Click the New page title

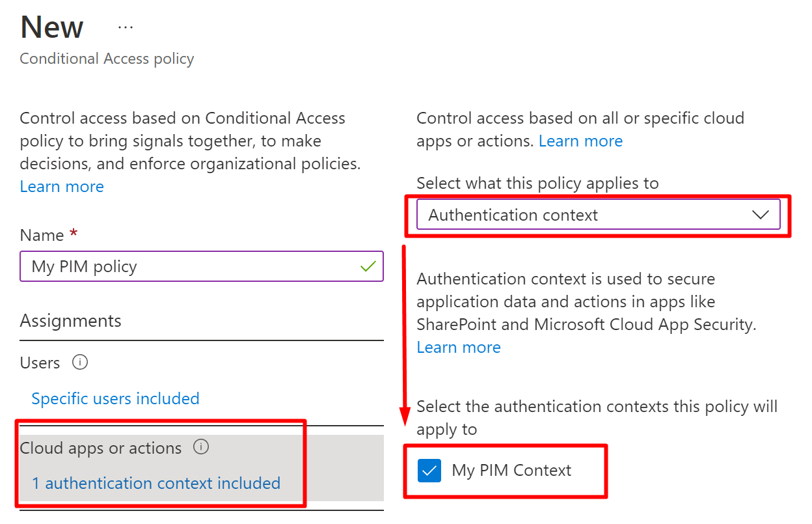point(52,27)
